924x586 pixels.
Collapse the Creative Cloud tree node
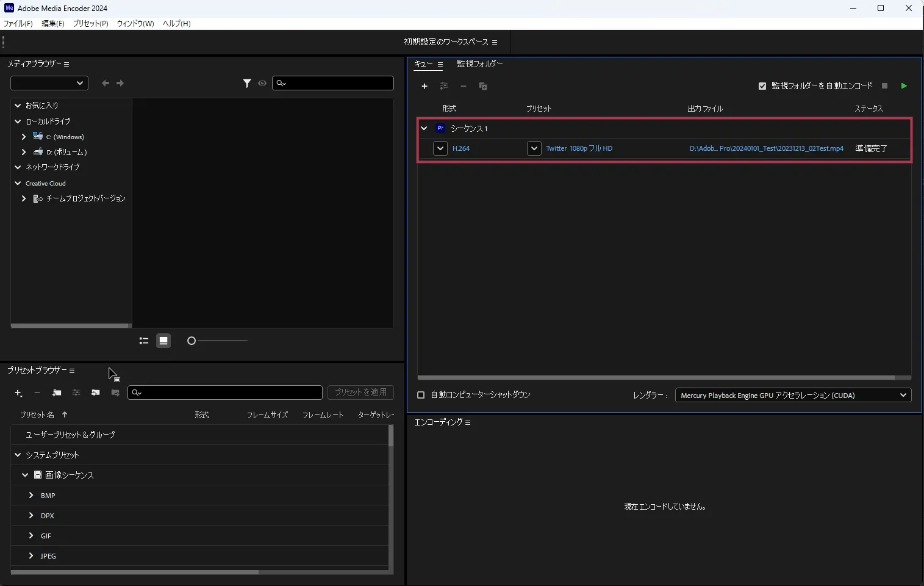coord(18,183)
